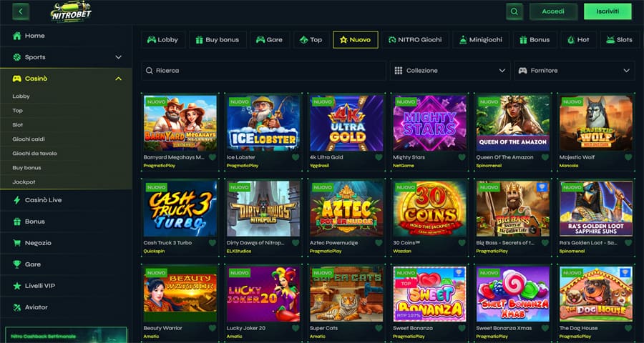Image resolution: width=644 pixels, height=343 pixels.
Task: Favorite Sweet Bonanza with heart icon
Action: click(462, 328)
